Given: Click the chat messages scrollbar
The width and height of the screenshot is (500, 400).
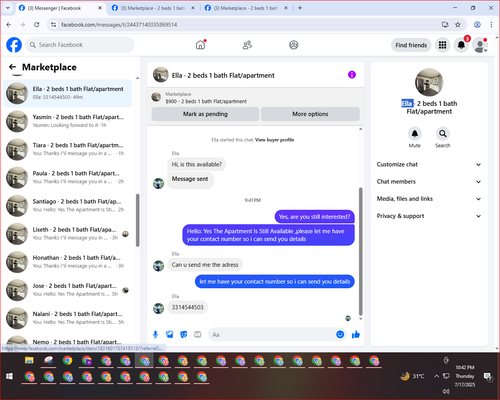Looking at the screenshot, I should tap(360, 251).
